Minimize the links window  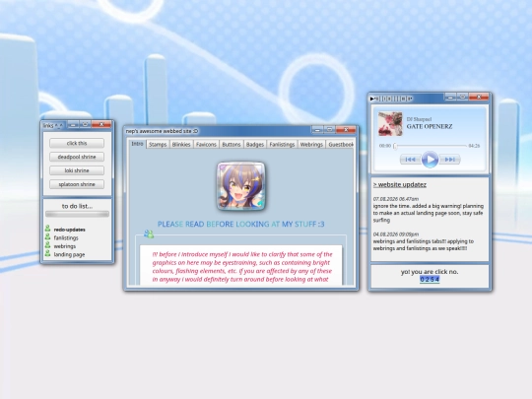[x=73, y=125]
